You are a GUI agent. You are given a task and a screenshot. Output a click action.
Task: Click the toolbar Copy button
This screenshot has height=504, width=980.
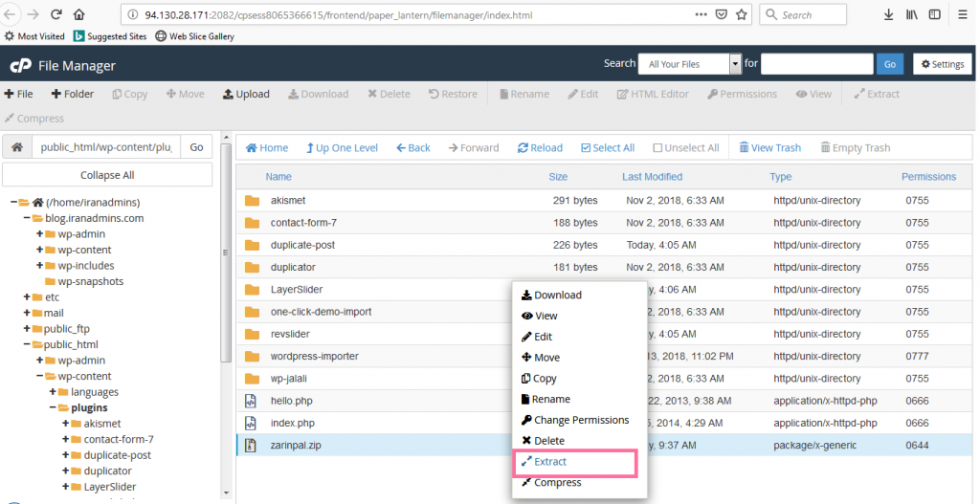(x=130, y=94)
